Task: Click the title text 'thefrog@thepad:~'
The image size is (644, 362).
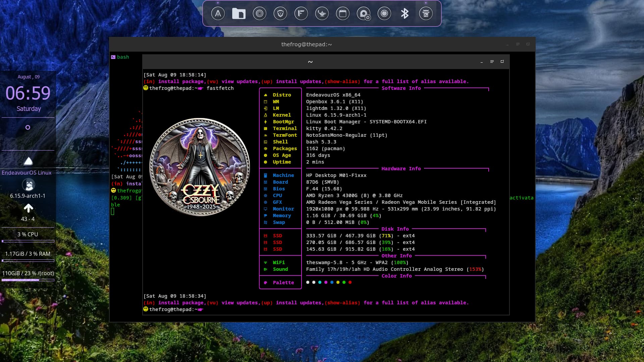Action: [307, 44]
